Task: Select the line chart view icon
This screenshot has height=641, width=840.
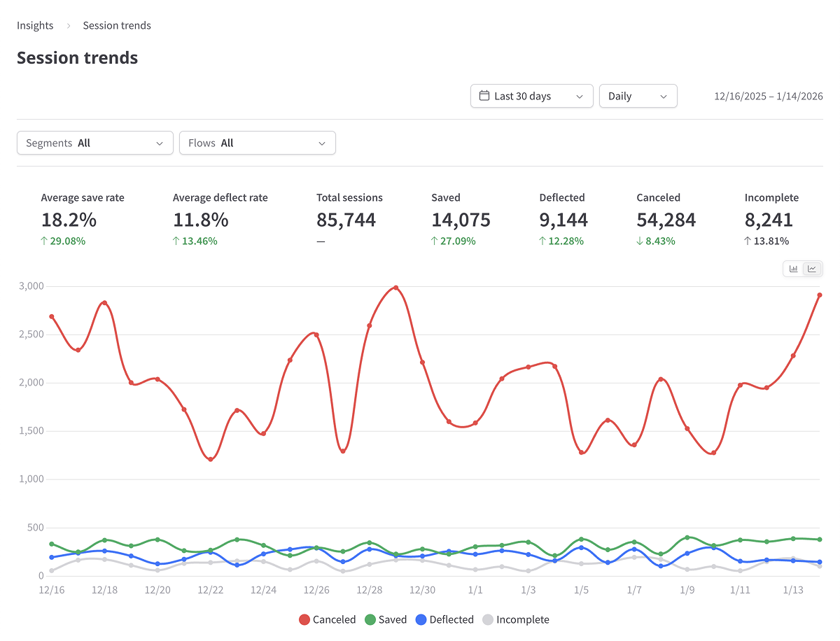Action: coord(812,269)
